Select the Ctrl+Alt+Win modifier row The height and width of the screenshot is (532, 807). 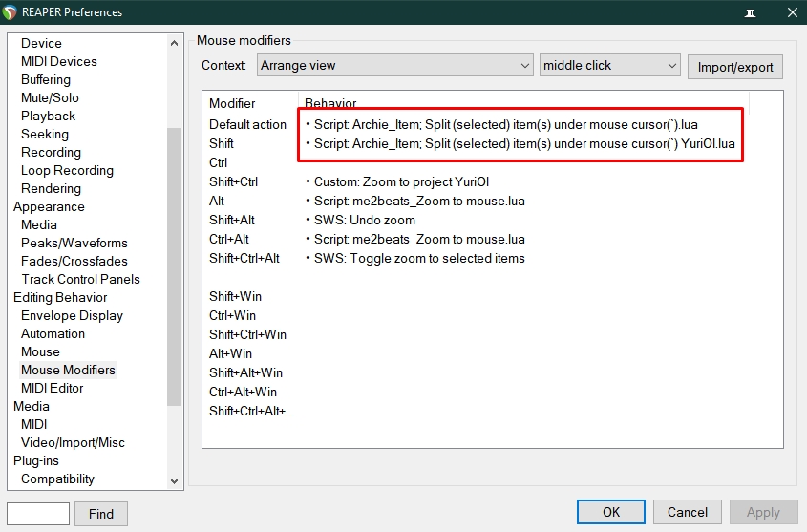tap(493, 392)
